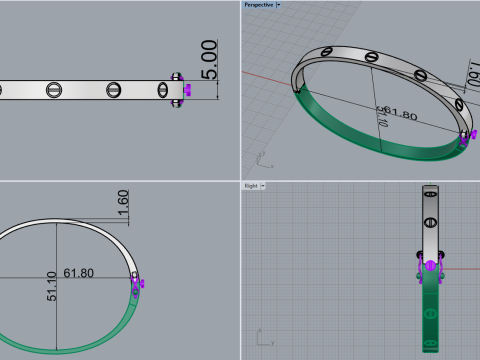Select the 51.10 dimension in the bottom-left viewport

pos(52,286)
